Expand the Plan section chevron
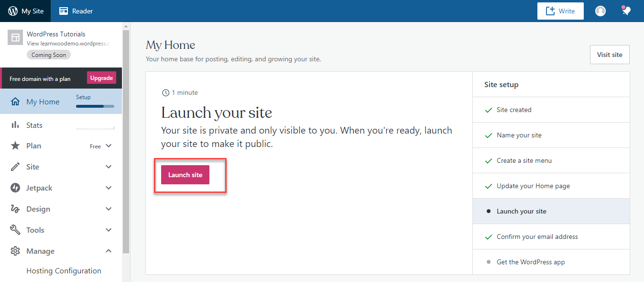The image size is (644, 282). pos(109,146)
